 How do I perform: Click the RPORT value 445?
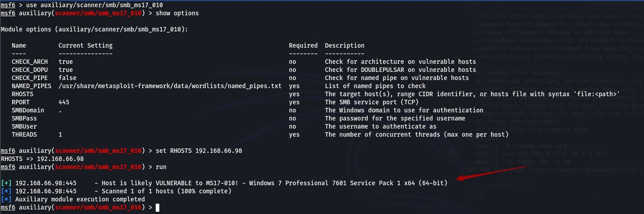[x=64, y=102]
